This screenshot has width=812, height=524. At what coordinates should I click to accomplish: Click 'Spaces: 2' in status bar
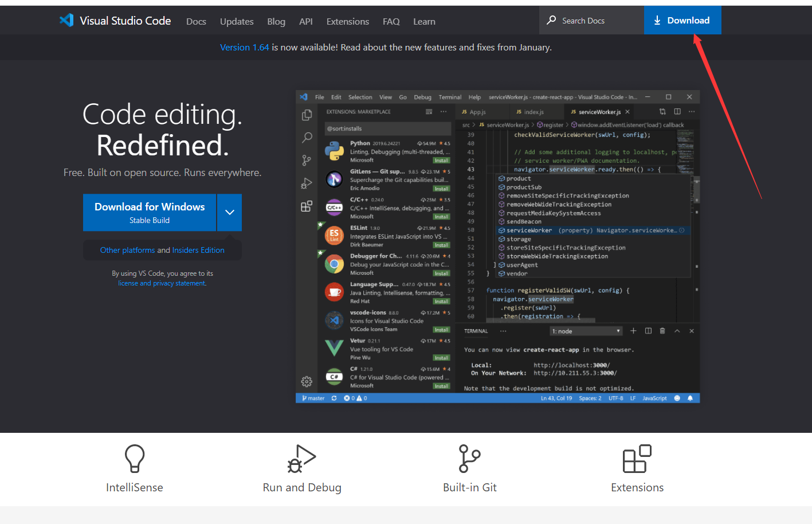click(x=590, y=398)
